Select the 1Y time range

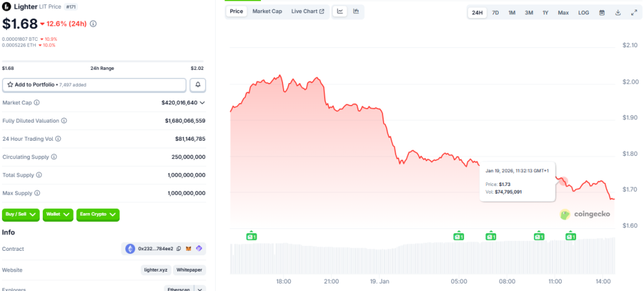click(x=545, y=13)
